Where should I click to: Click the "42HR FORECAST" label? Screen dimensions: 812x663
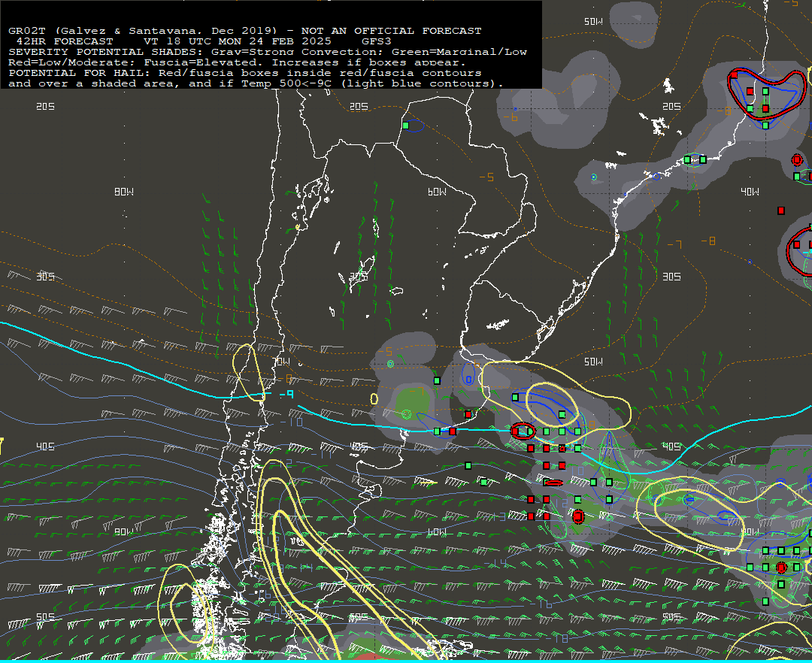click(65, 41)
